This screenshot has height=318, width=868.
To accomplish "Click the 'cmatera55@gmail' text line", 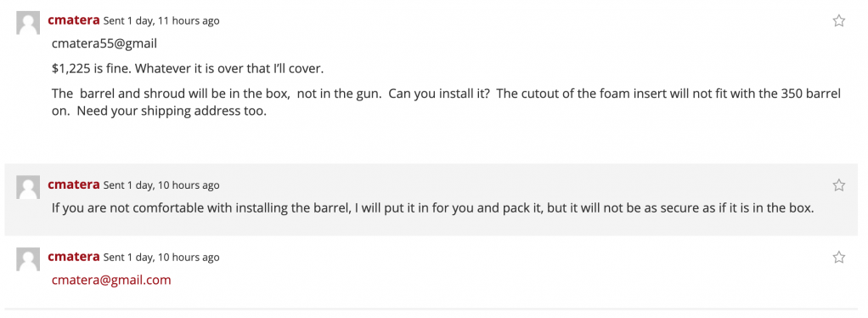I will (x=104, y=43).
